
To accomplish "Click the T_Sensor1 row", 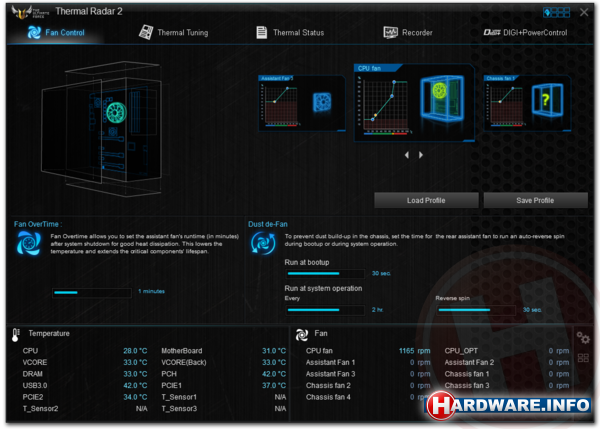I will pos(223,397).
